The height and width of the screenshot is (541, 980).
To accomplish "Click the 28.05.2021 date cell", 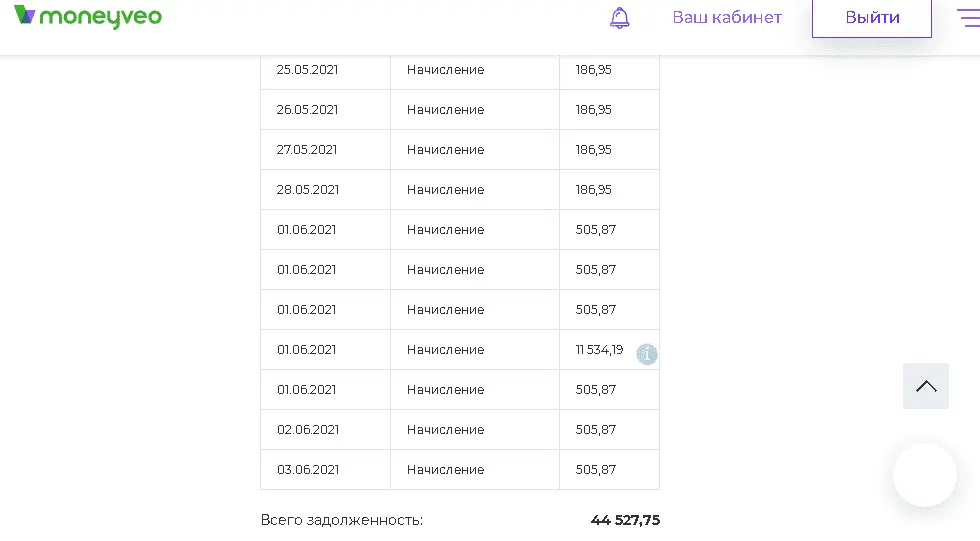I will coord(308,190).
